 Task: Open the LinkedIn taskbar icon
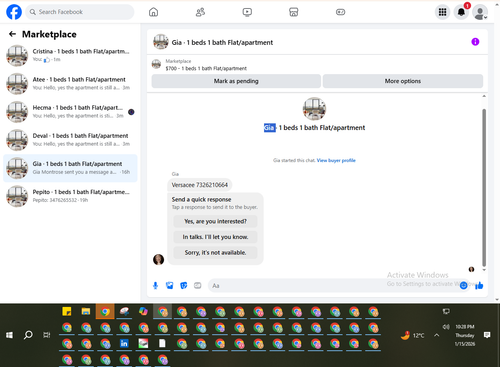tap(124, 343)
